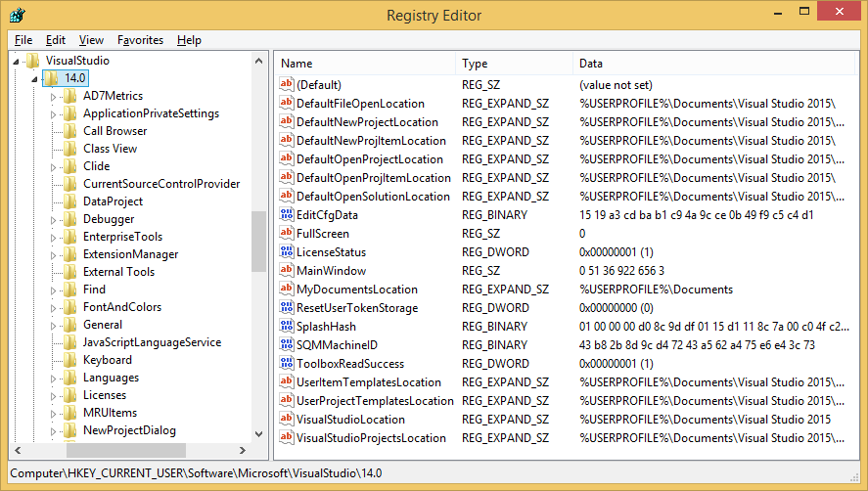This screenshot has height=491, width=868.
Task: Click the tree pane vertical scrollbar thumb
Action: (258, 242)
